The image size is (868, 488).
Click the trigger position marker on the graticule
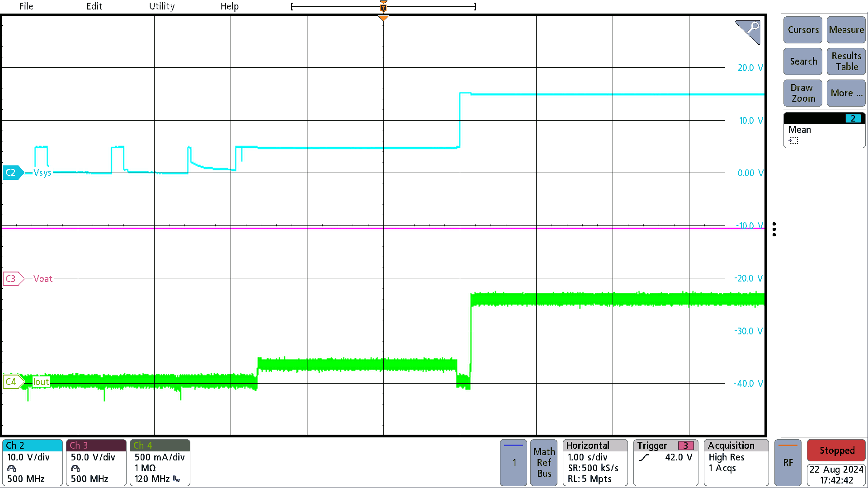[x=383, y=19]
